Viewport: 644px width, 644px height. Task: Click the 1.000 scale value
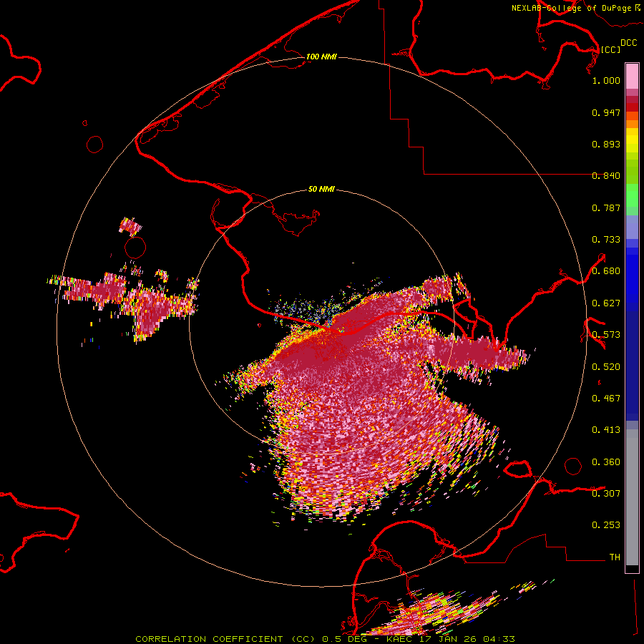click(606, 80)
